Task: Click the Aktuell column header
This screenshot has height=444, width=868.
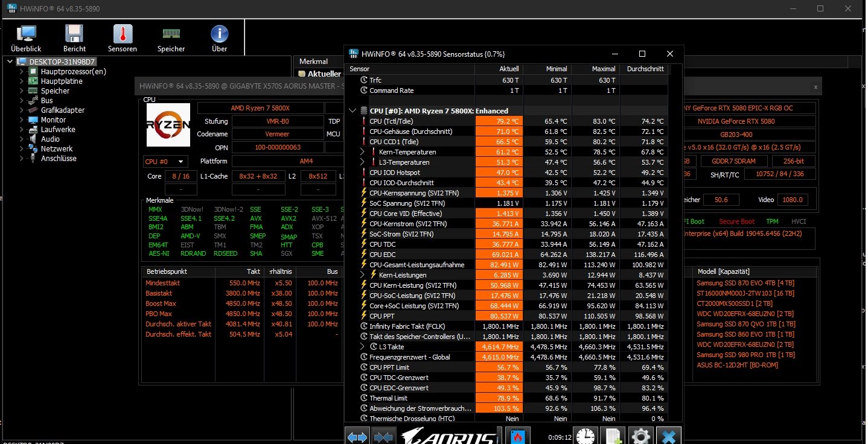Action: pyautogui.click(x=499, y=69)
